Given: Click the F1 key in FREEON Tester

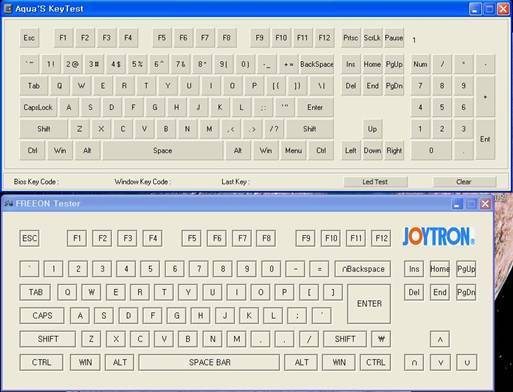Looking at the screenshot, I should [x=77, y=238].
